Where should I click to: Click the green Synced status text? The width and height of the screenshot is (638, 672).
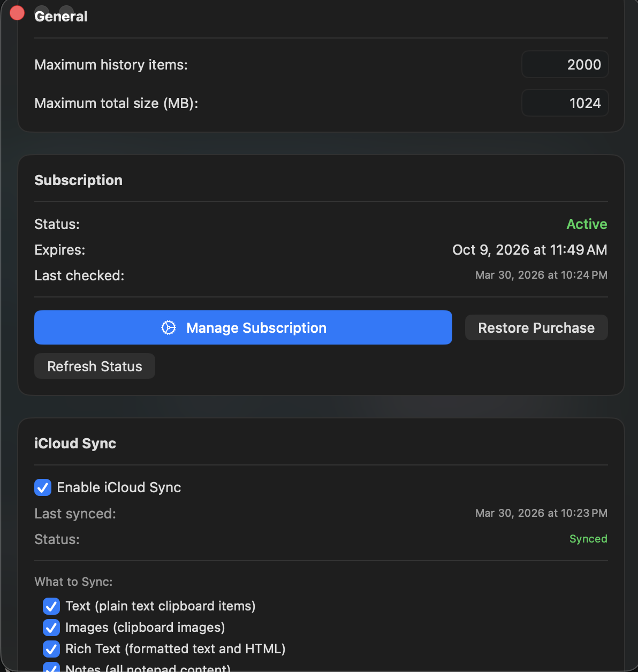pyautogui.click(x=588, y=539)
